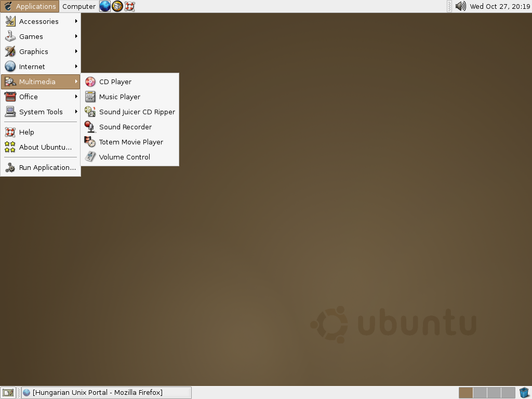This screenshot has height=399, width=532.
Task: Click the 'Games' label
Action: pyautogui.click(x=31, y=37)
